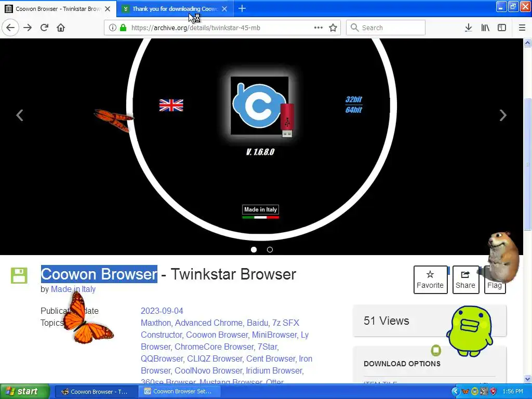This screenshot has width=532, height=399.
Task: Click the page vertical scrollbar thumb
Action: tap(528, 164)
